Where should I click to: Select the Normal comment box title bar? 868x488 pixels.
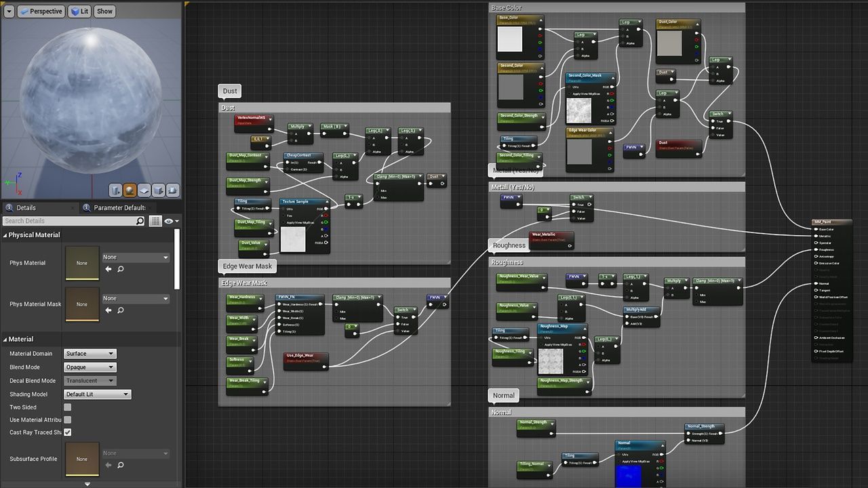pos(616,412)
